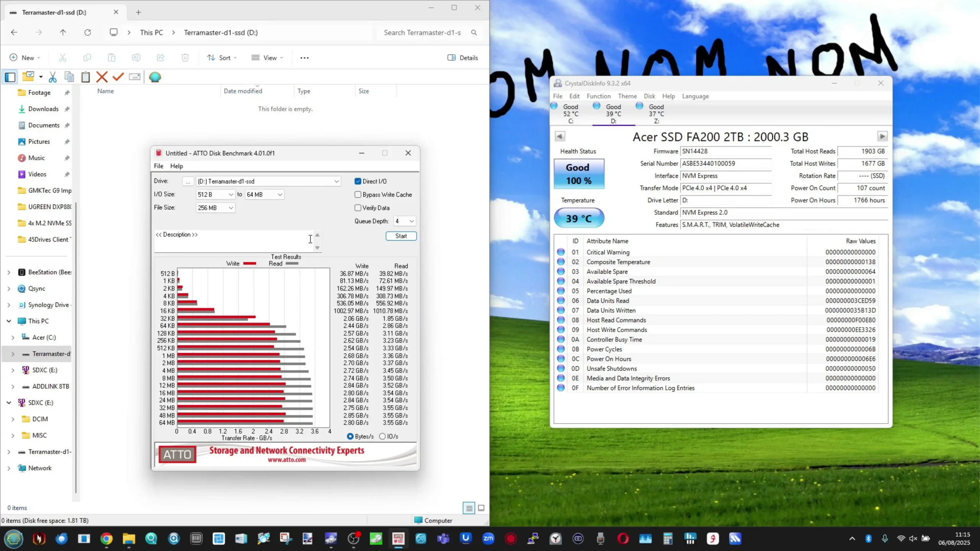Viewport: 980px width, 551px height.
Task: Show hidden system tray icons
Action: tap(852, 539)
